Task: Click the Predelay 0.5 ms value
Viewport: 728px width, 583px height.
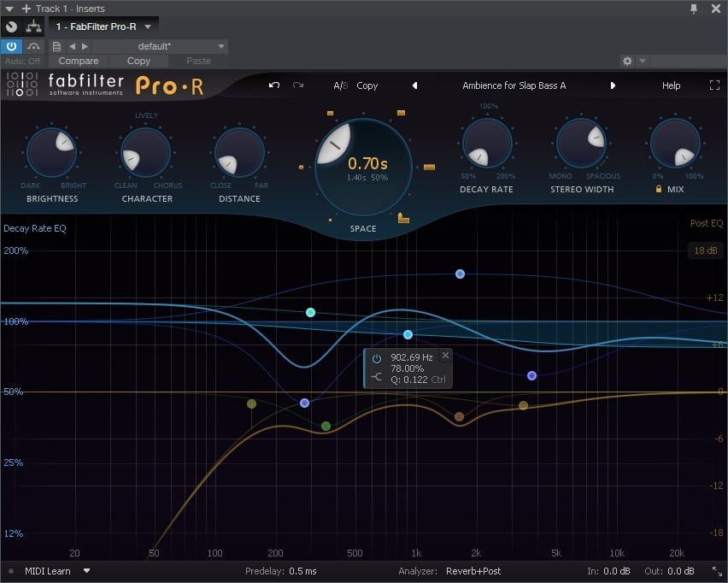Action: click(x=302, y=571)
